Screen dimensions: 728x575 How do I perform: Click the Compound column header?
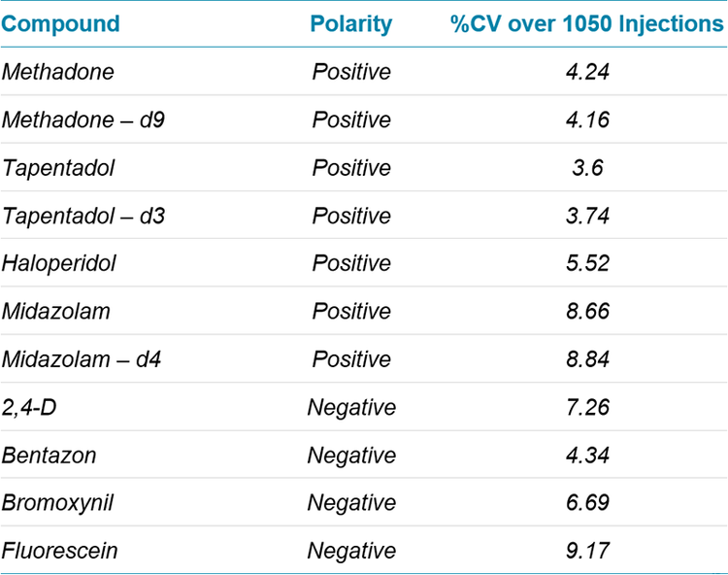60,23
